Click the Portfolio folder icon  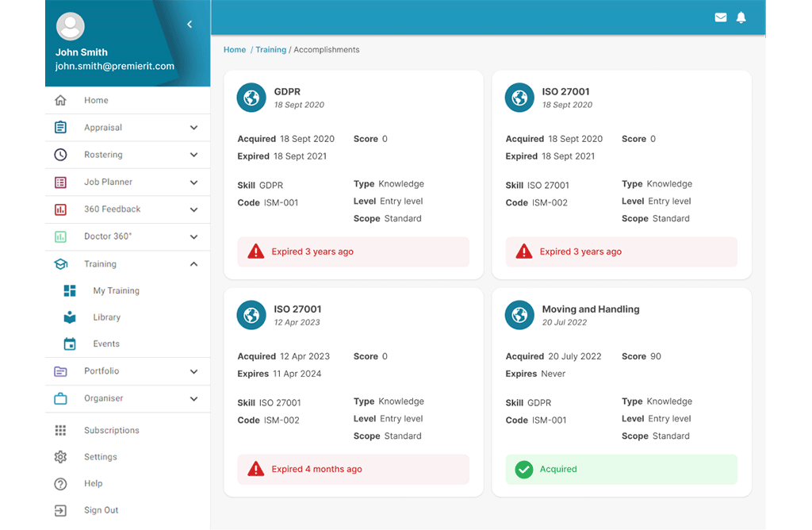click(x=60, y=371)
